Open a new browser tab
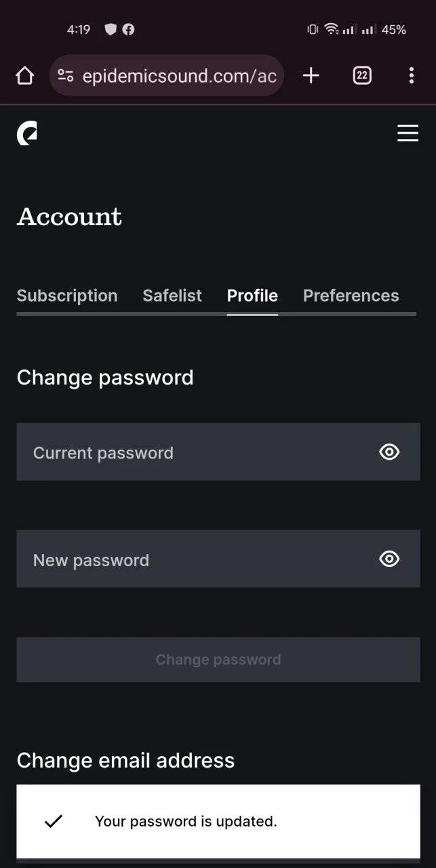Viewport: 436px width, 868px height. [x=311, y=75]
